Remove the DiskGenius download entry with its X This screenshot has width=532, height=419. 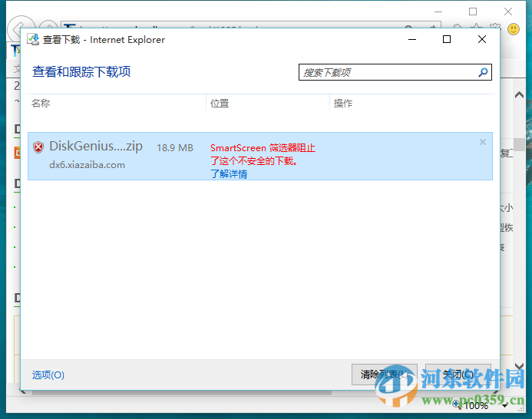click(482, 142)
